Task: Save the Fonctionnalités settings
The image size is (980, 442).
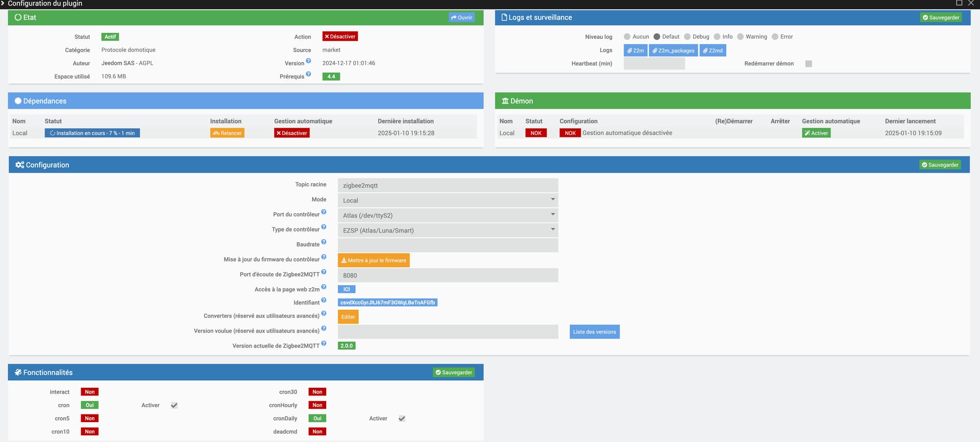Action: point(454,373)
